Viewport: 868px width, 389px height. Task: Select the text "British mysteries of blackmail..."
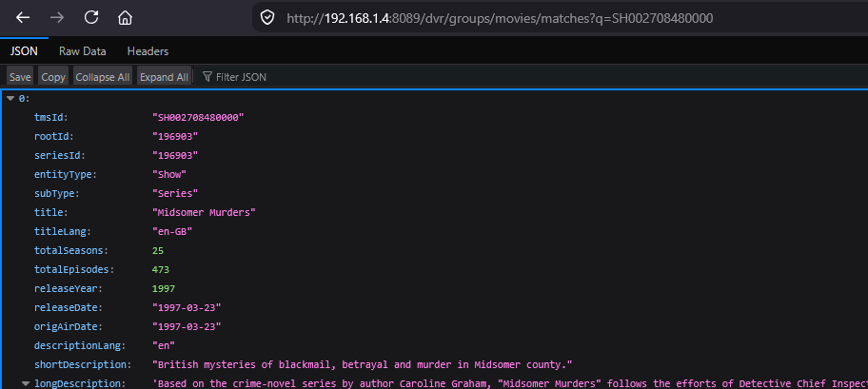[x=362, y=364]
